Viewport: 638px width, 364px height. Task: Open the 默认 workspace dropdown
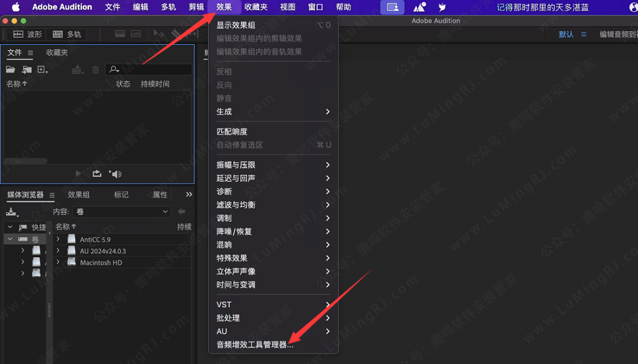point(565,34)
